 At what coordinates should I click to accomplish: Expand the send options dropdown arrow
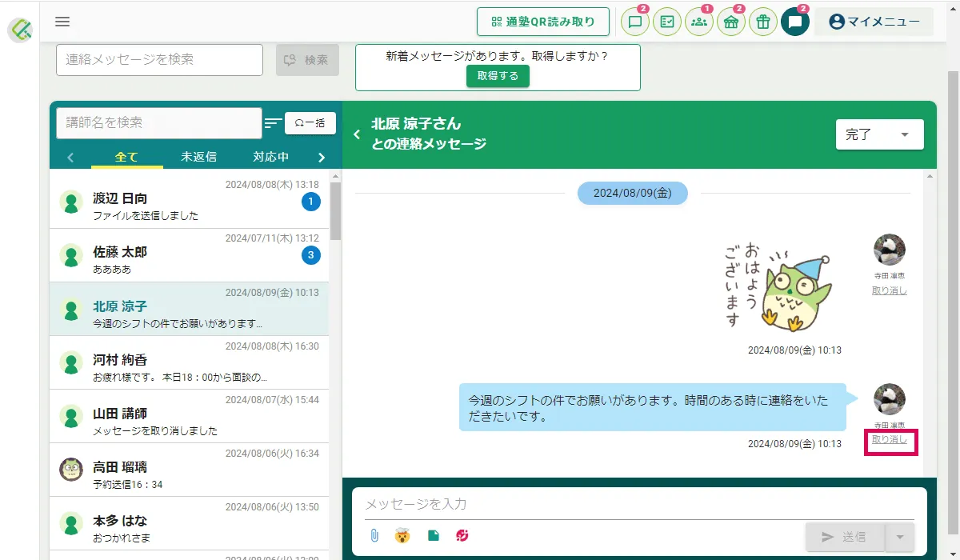pos(900,537)
